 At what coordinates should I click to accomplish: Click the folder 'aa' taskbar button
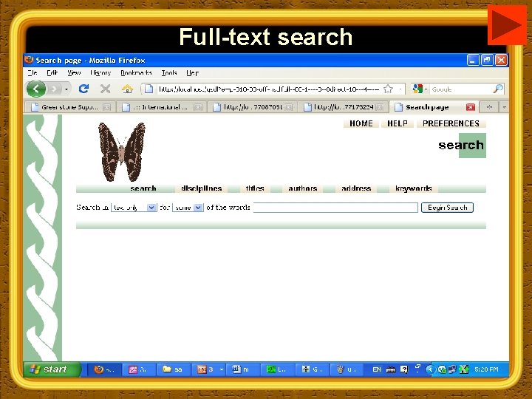tap(173, 369)
